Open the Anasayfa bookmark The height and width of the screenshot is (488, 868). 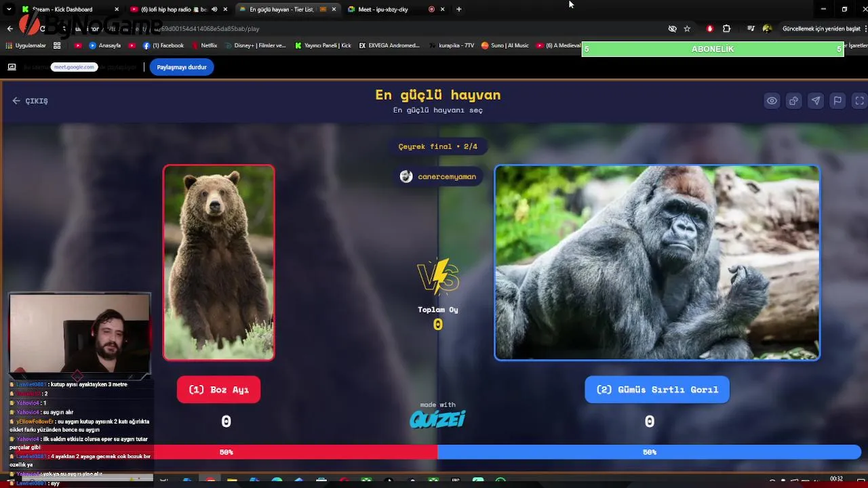(104, 45)
